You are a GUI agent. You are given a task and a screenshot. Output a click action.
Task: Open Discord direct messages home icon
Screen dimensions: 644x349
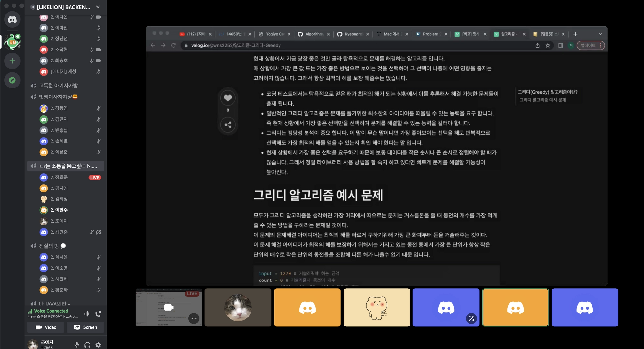click(x=12, y=20)
